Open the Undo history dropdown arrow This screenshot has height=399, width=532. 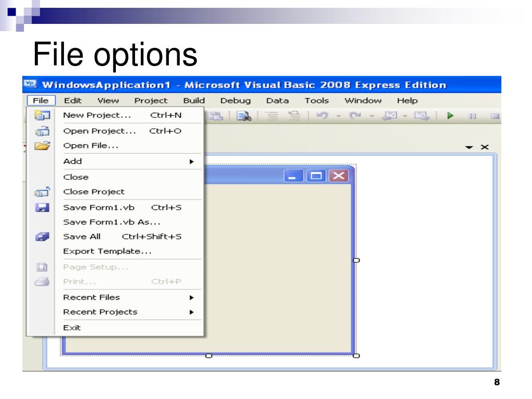tap(338, 116)
